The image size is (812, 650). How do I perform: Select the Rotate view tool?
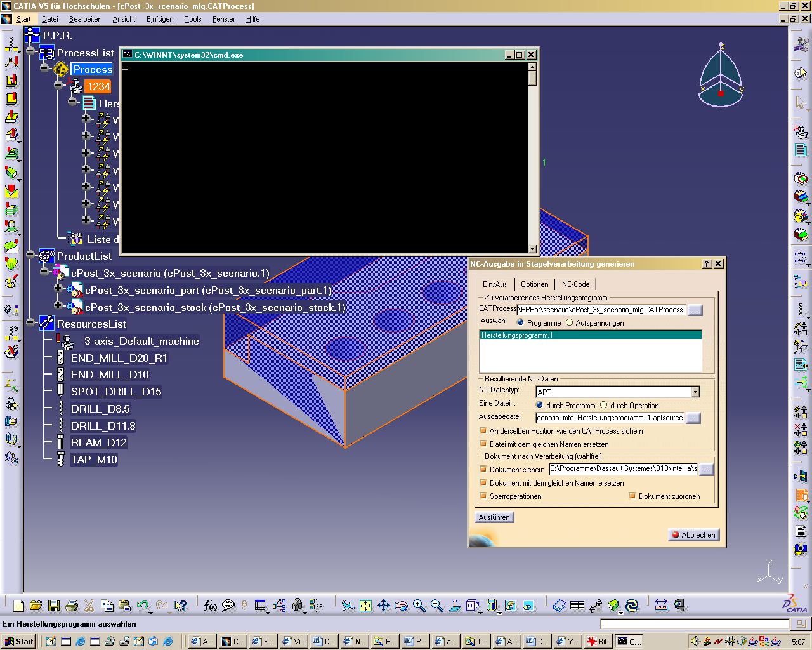click(401, 606)
